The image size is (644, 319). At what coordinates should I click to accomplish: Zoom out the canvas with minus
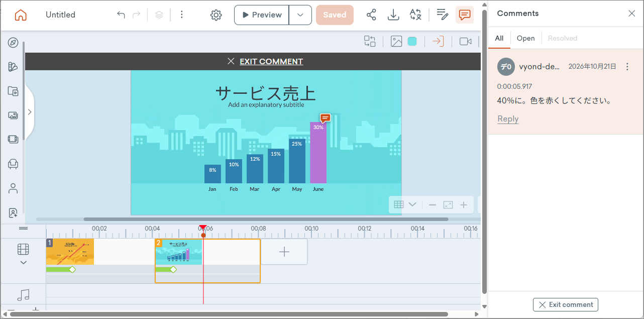pos(432,204)
